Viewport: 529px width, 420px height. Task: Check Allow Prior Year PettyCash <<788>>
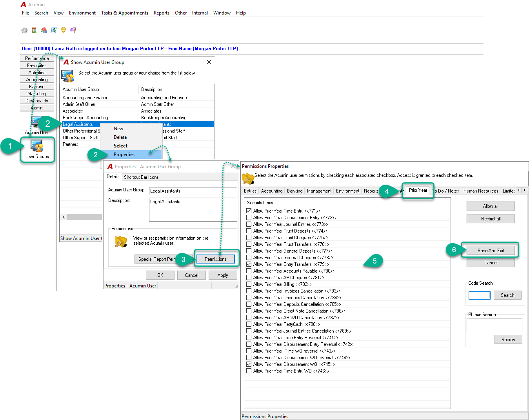pos(249,324)
